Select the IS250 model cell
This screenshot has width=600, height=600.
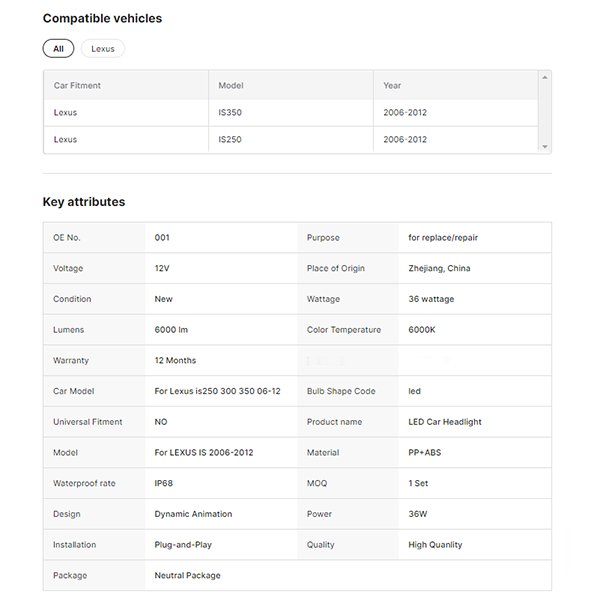click(230, 139)
